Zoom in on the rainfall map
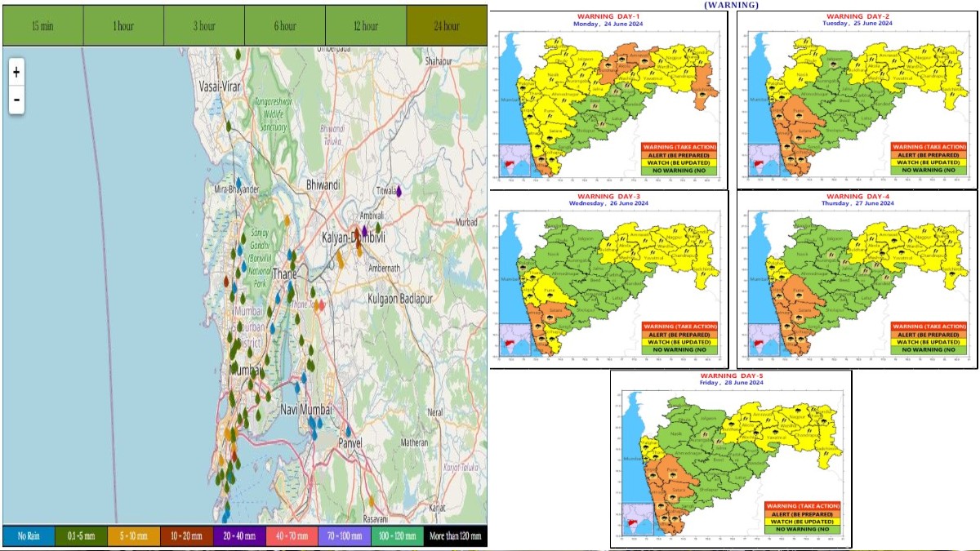This screenshot has height=551, width=980. [16, 72]
